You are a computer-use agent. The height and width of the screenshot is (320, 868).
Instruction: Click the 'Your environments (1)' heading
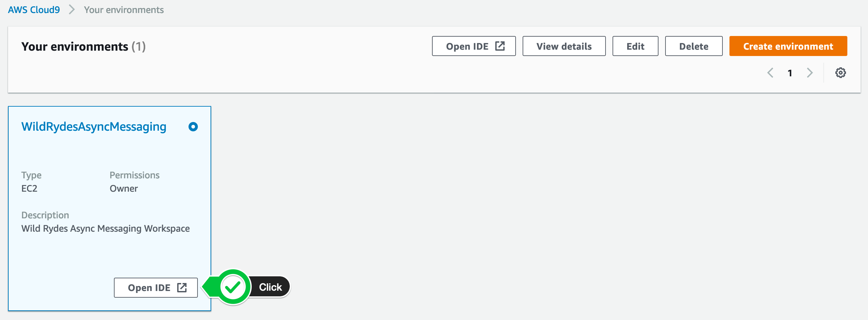tap(84, 47)
